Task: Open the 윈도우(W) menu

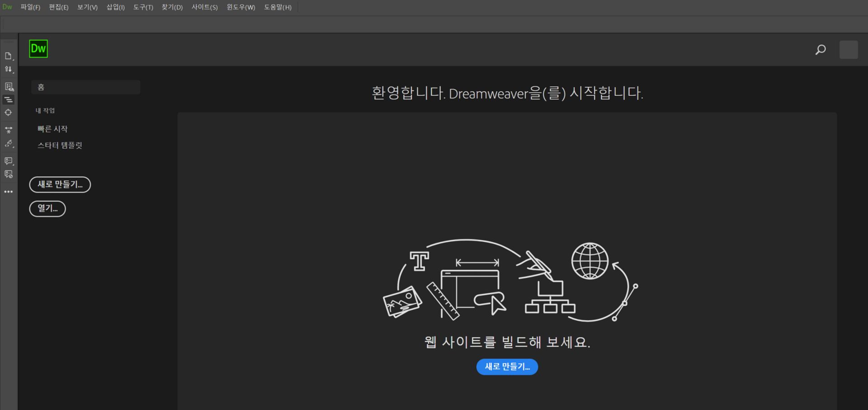Action: pyautogui.click(x=240, y=7)
